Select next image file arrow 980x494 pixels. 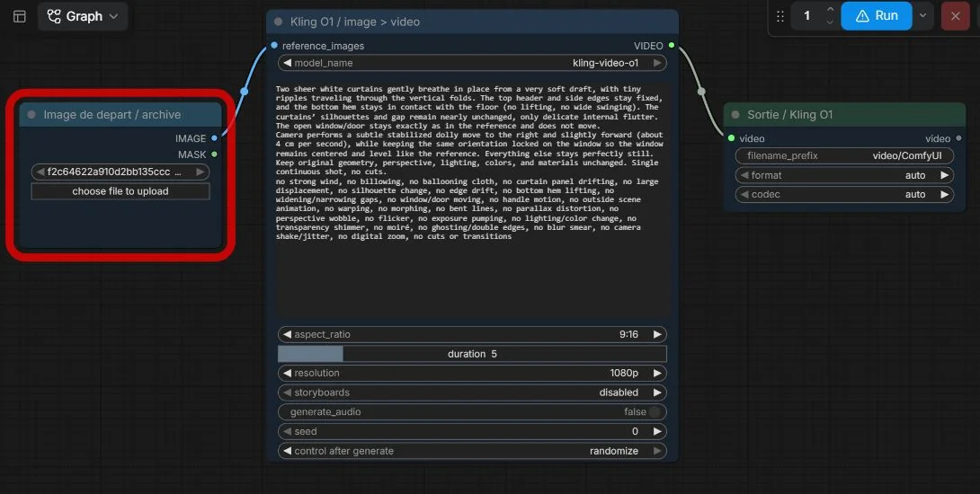[x=200, y=172]
